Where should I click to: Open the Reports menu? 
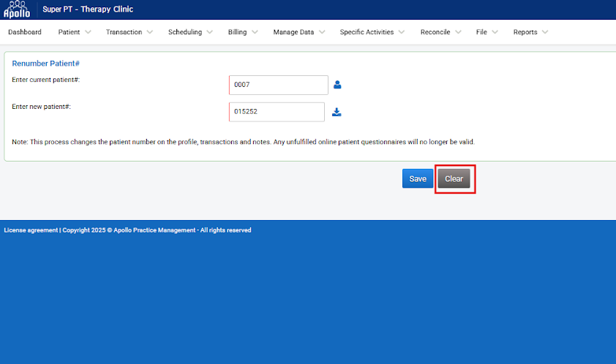pos(525,32)
